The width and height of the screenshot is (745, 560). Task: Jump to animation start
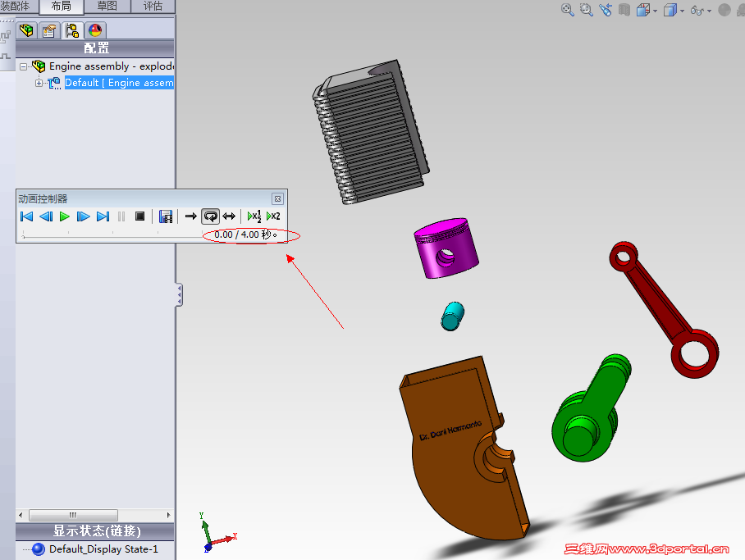26,216
